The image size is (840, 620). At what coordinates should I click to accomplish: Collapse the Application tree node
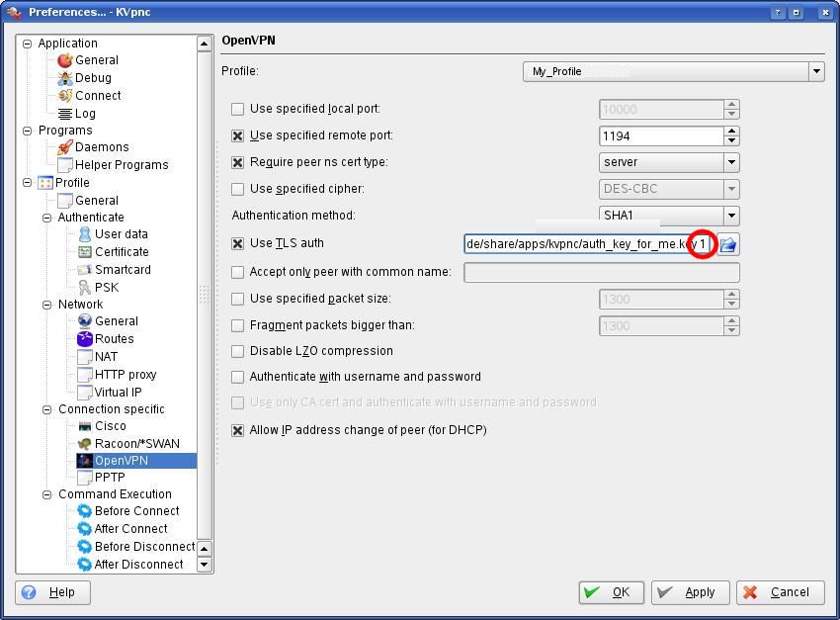coord(28,44)
